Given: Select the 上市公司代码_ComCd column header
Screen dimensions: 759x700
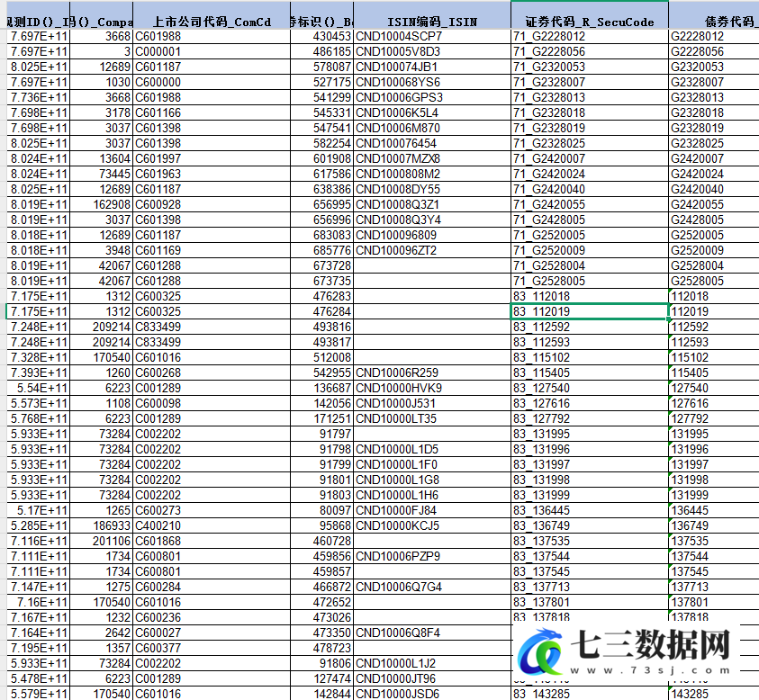Looking at the screenshot, I should click(x=212, y=15).
